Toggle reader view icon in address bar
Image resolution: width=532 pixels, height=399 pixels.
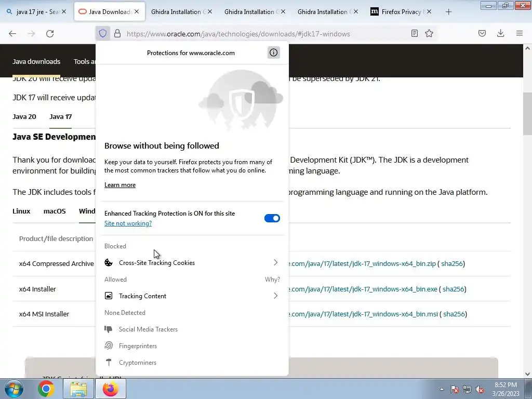click(x=414, y=33)
